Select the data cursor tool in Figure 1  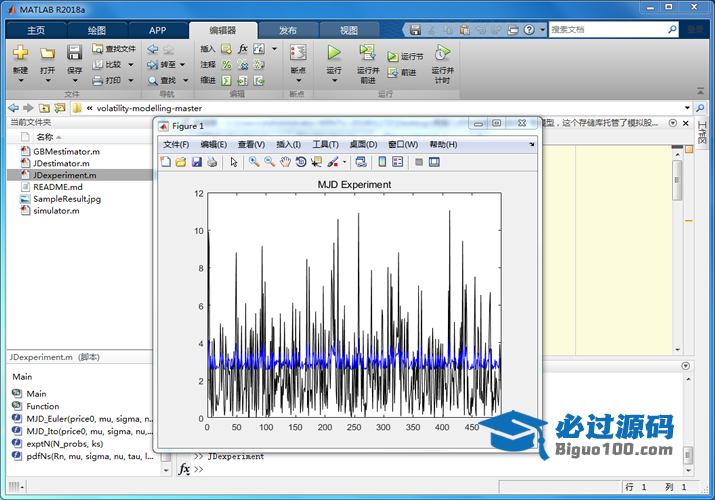click(x=316, y=162)
